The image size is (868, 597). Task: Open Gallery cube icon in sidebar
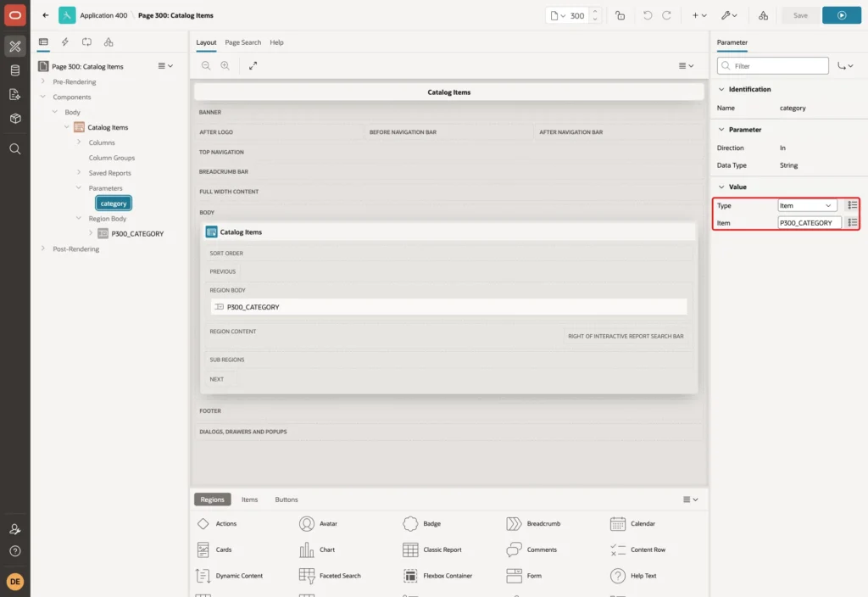(x=15, y=119)
